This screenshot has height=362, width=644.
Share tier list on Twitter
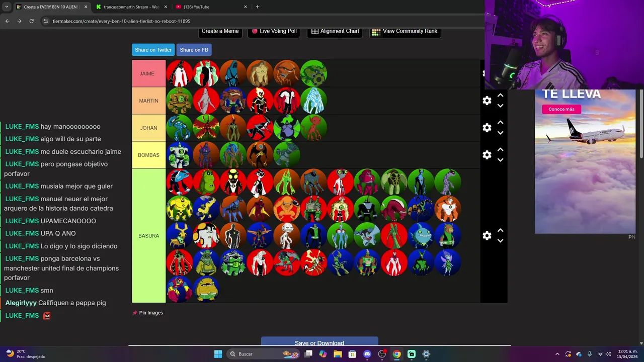click(153, 50)
